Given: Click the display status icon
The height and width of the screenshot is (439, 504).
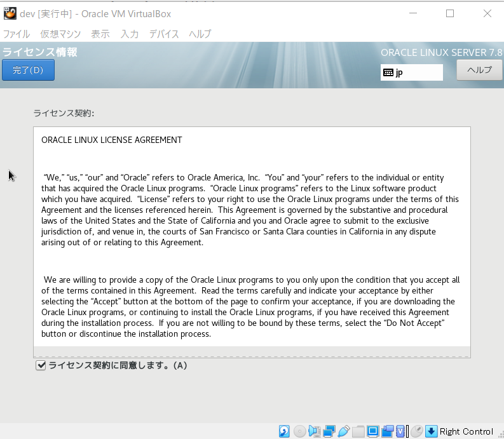Looking at the screenshot, I should click(373, 431).
